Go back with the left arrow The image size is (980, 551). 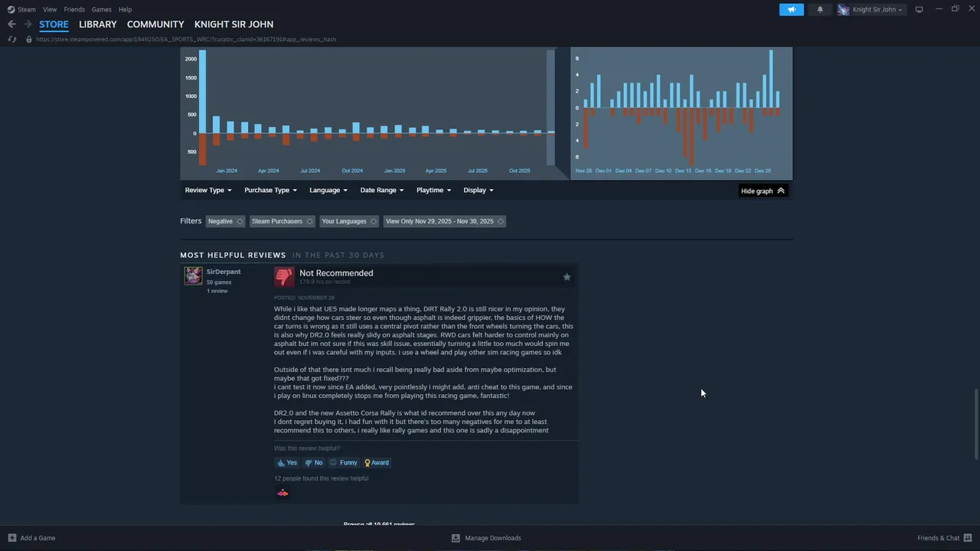tap(11, 24)
